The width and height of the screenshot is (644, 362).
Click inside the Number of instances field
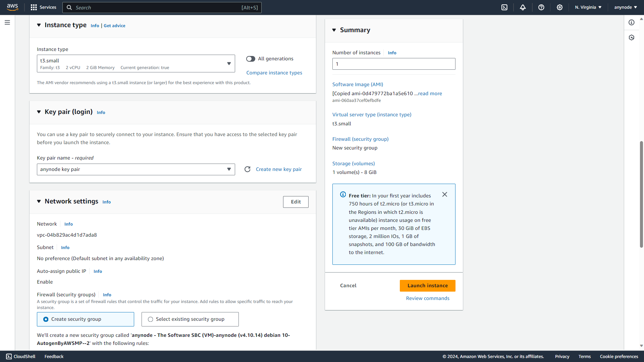pos(393,64)
